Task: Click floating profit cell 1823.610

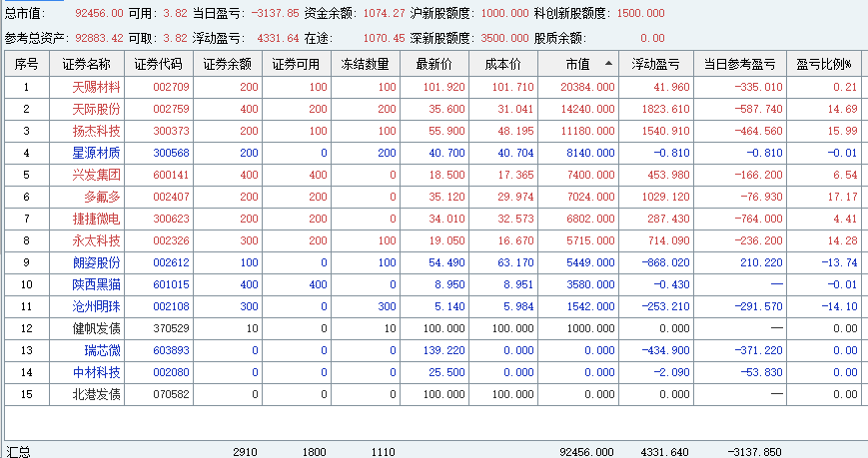Action: (x=666, y=109)
